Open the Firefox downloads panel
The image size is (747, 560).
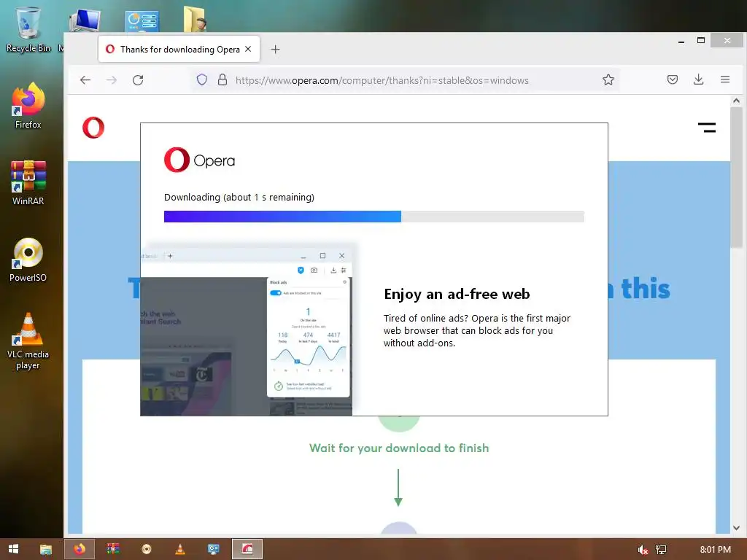pos(698,79)
